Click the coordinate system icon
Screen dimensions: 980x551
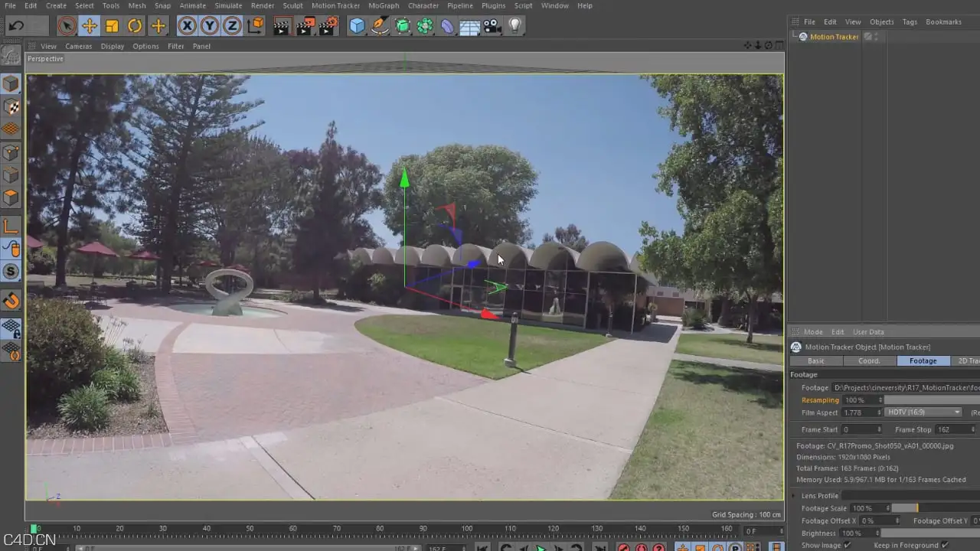pos(256,26)
